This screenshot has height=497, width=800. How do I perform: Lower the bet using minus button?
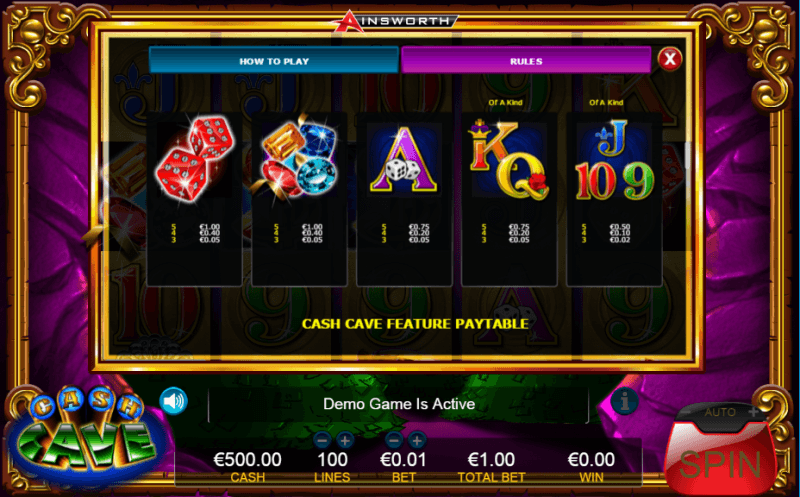coord(394,440)
